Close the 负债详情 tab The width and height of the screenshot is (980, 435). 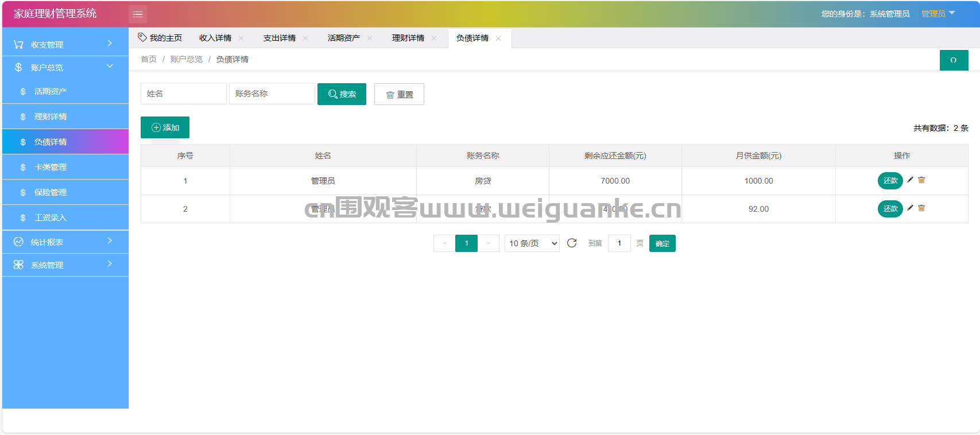498,38
